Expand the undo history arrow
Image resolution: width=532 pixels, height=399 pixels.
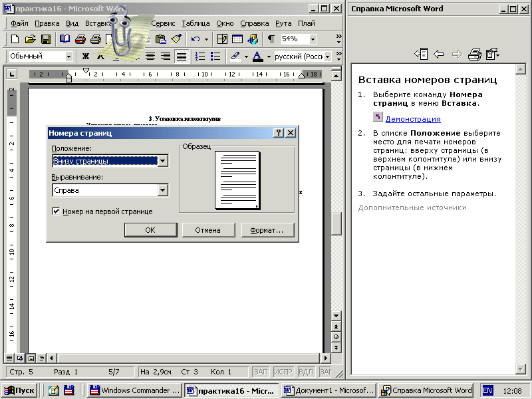[x=206, y=39]
